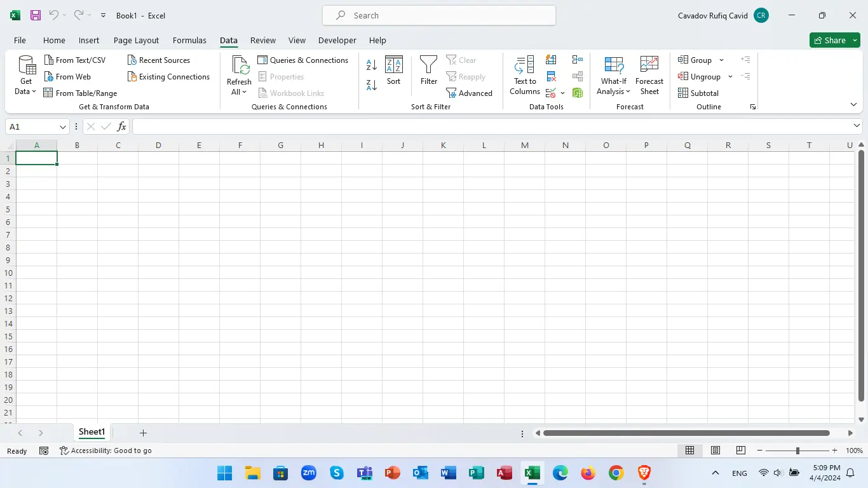Click the Advanced filter button
Image resolution: width=868 pixels, height=488 pixels.
469,93
